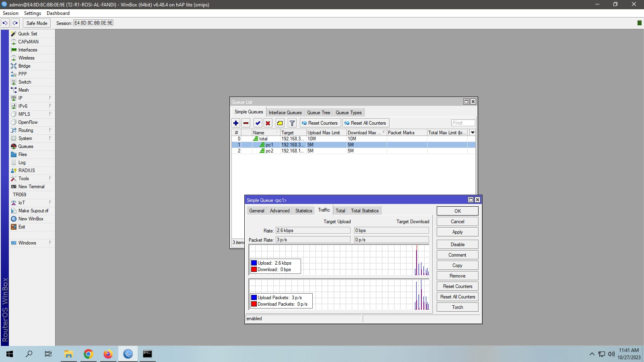Viewport: 644px width, 362px height.
Task: Switch to the Queue Tree tab
Action: click(x=318, y=113)
